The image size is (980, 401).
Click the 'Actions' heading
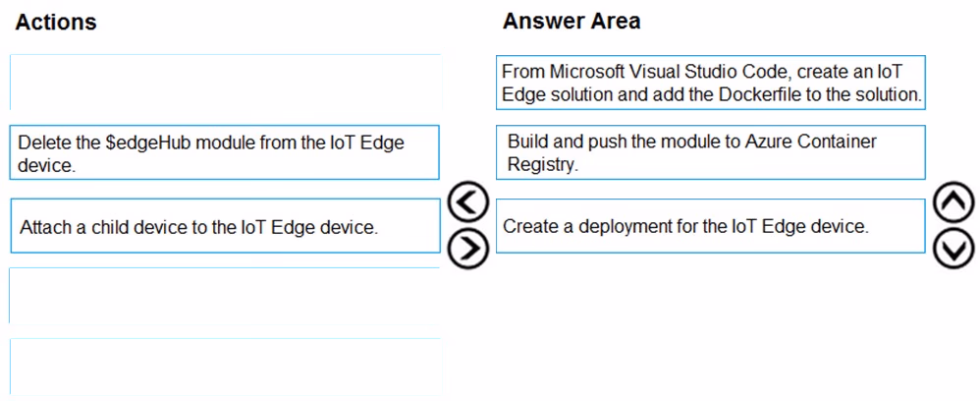point(56,22)
